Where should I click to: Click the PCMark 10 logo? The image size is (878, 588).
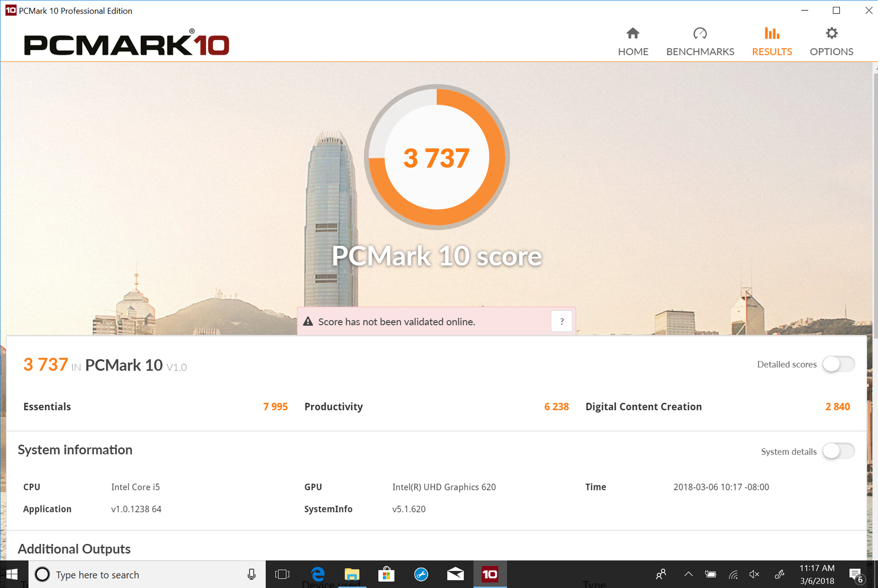click(x=126, y=43)
